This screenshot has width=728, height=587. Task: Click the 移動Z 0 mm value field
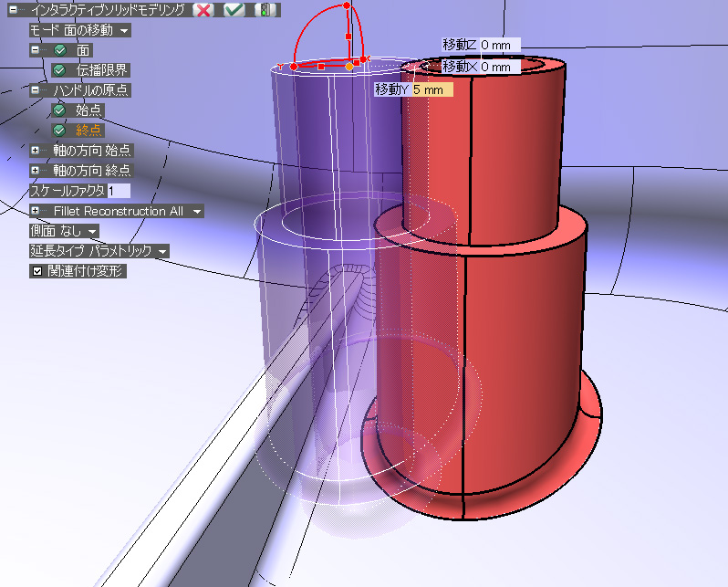pos(499,45)
